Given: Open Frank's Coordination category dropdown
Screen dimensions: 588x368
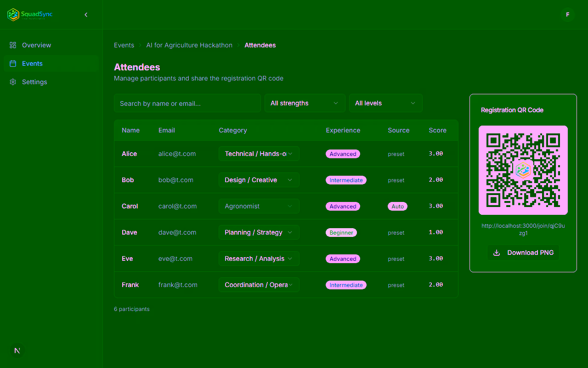Looking at the screenshot, I should pyautogui.click(x=259, y=285).
